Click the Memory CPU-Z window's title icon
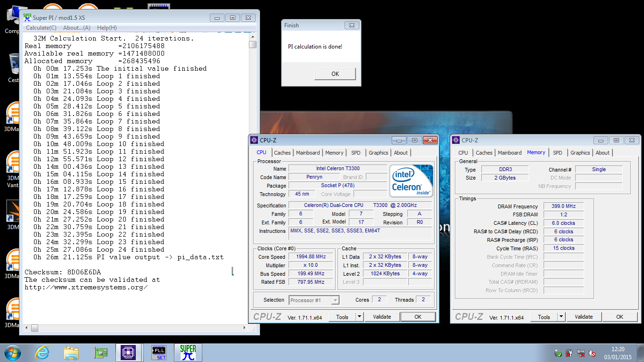The image size is (644, 362). tap(456, 140)
